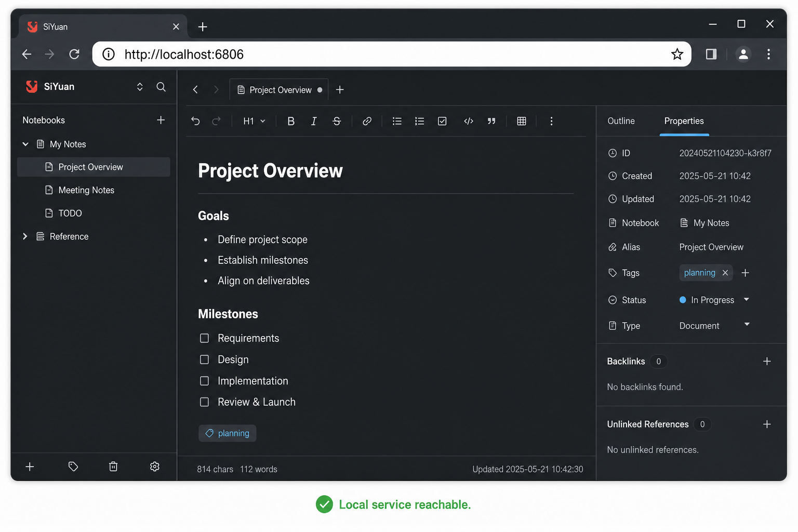Insert a bulleted list
The height and width of the screenshot is (532, 798).
point(397,121)
